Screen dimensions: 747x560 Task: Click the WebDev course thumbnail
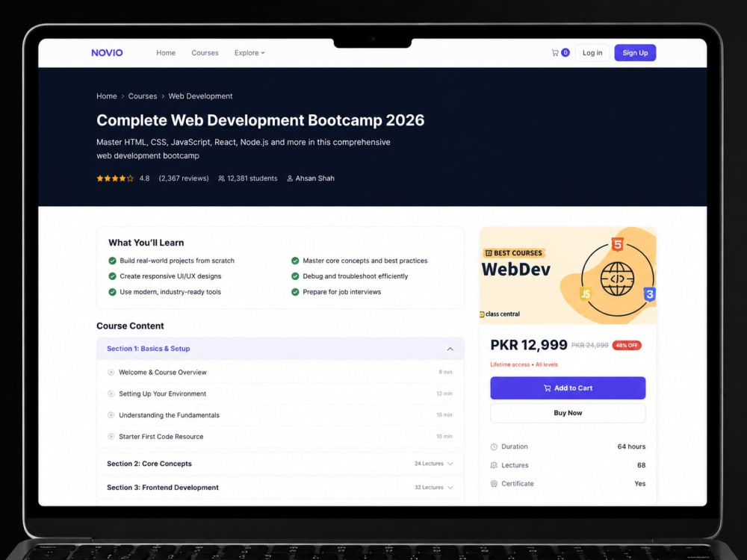click(568, 276)
